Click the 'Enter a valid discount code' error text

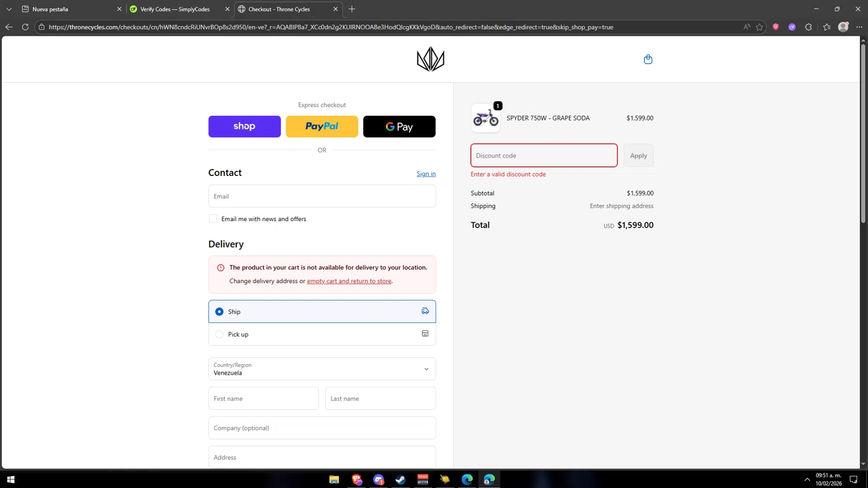point(508,174)
